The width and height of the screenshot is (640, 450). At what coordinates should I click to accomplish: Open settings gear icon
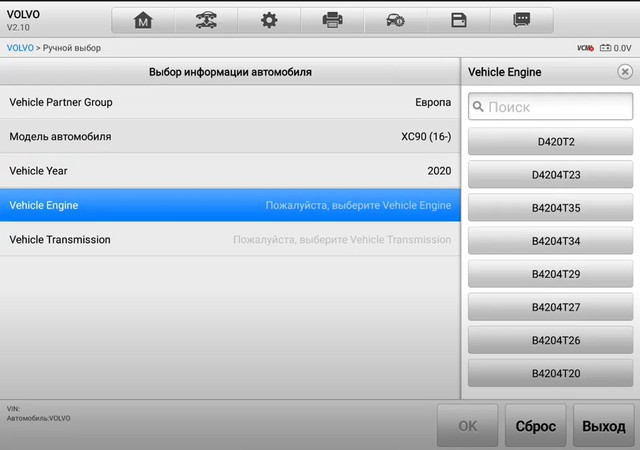coord(269,20)
